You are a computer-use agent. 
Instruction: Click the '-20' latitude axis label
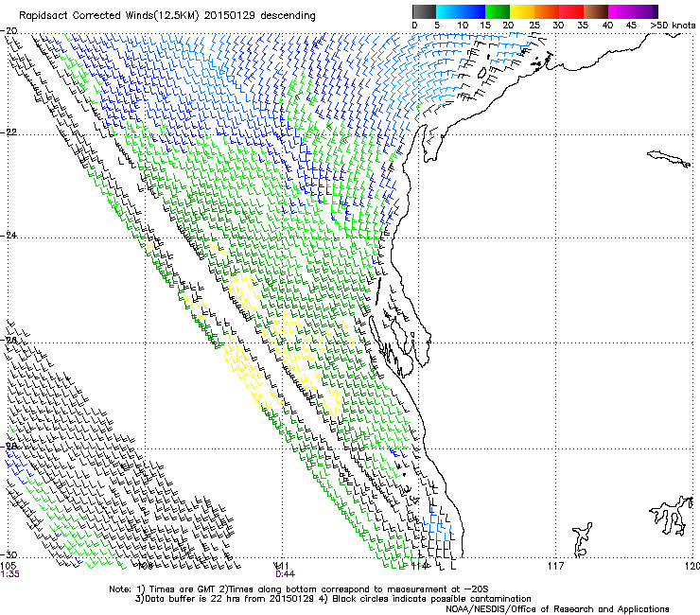pos(9,31)
